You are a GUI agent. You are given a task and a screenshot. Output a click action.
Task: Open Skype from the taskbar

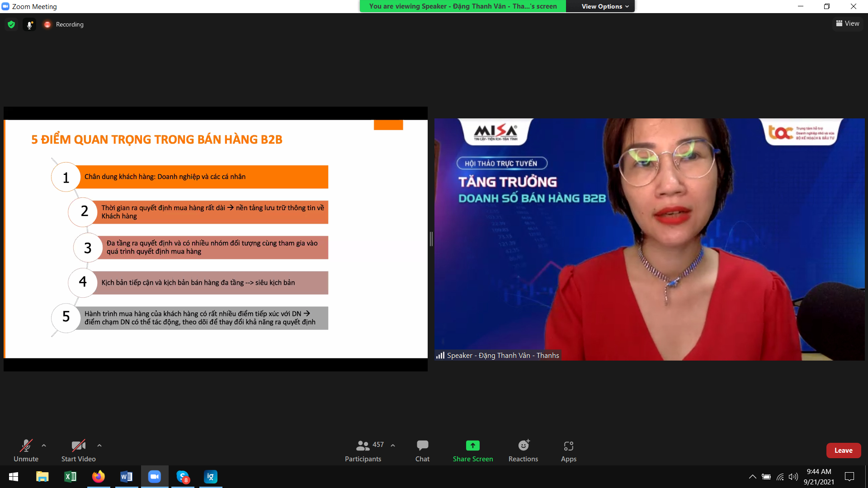[183, 477]
